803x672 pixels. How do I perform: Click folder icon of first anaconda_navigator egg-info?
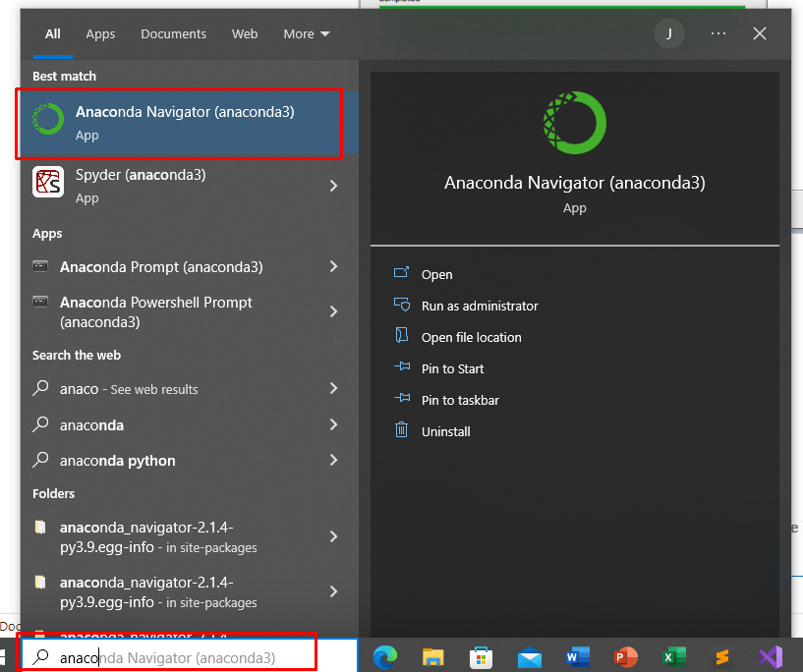[x=40, y=527]
